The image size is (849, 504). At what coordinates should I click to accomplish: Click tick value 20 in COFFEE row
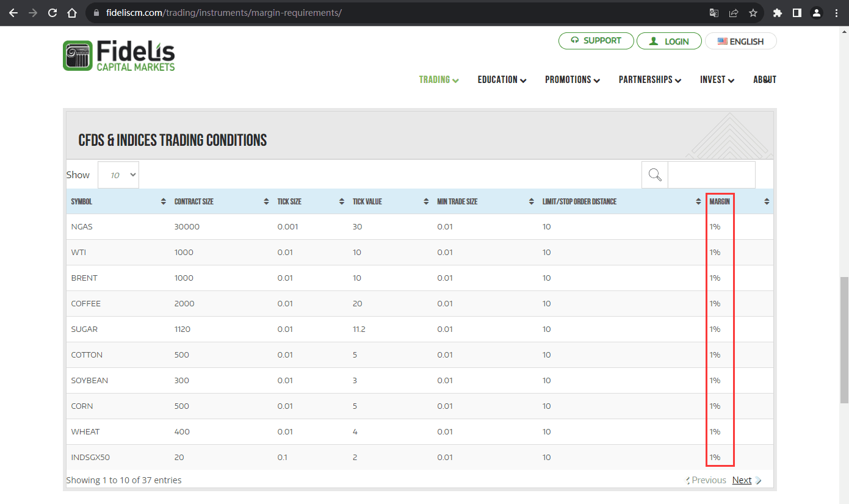click(x=357, y=304)
